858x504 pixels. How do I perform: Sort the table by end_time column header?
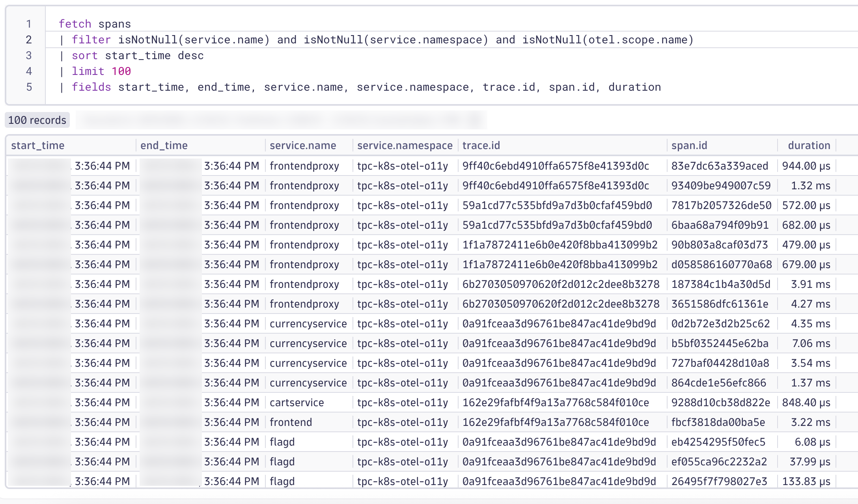click(163, 145)
